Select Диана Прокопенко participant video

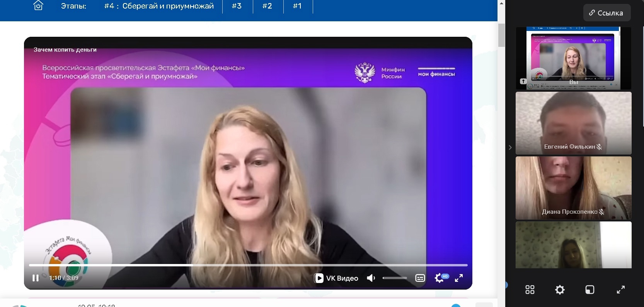(x=574, y=188)
